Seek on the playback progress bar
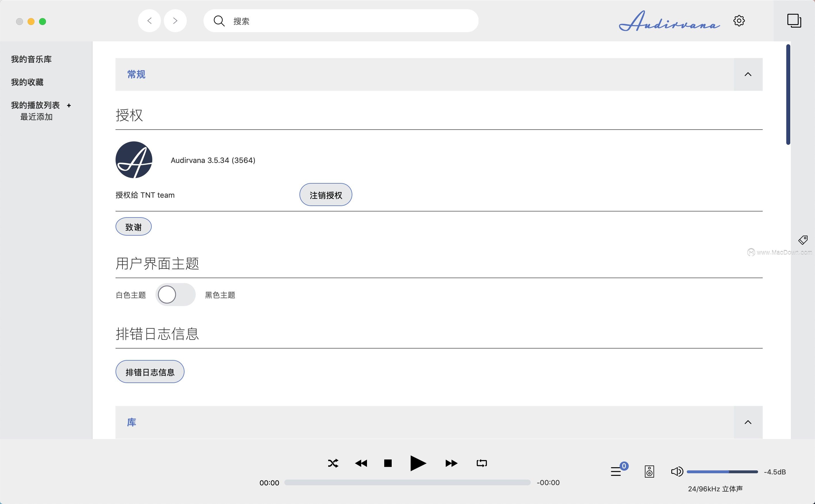815x504 pixels. click(407, 482)
